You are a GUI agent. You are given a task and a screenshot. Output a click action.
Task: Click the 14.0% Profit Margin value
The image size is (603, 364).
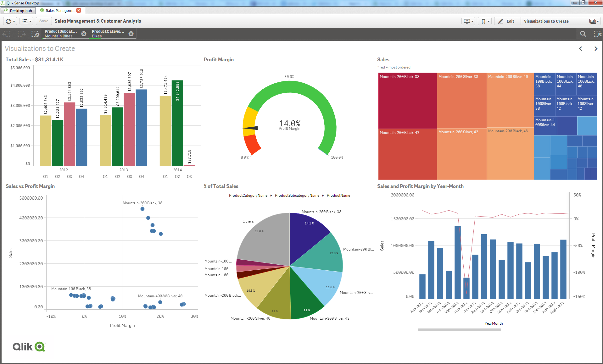coord(289,123)
